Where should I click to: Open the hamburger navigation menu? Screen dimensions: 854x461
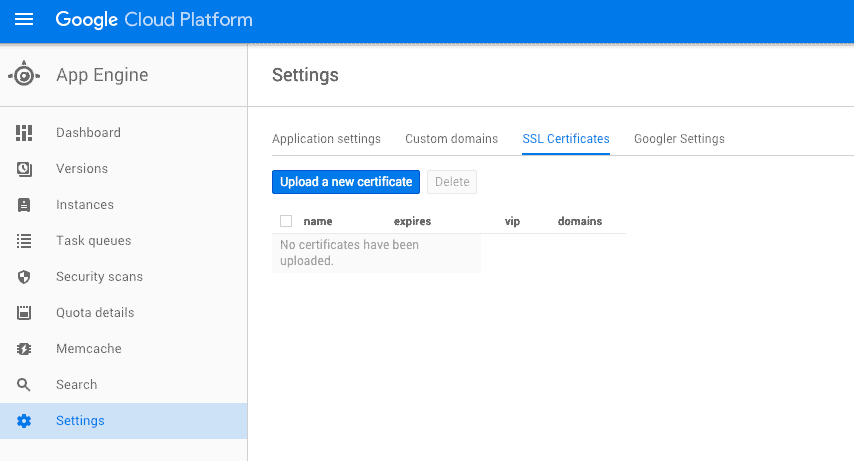[x=24, y=20]
